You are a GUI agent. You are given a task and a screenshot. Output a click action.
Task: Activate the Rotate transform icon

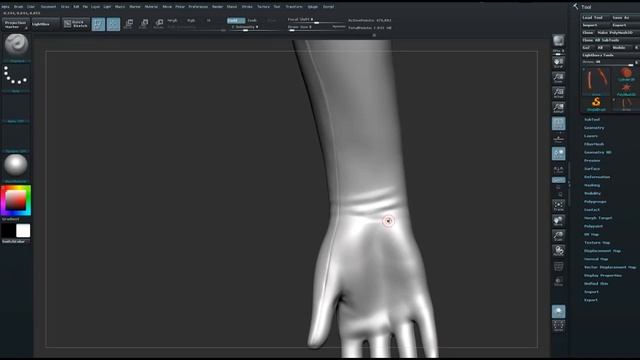159,24
